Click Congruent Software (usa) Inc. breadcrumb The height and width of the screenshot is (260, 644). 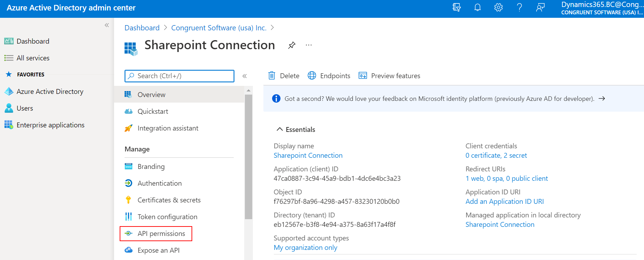(x=219, y=28)
